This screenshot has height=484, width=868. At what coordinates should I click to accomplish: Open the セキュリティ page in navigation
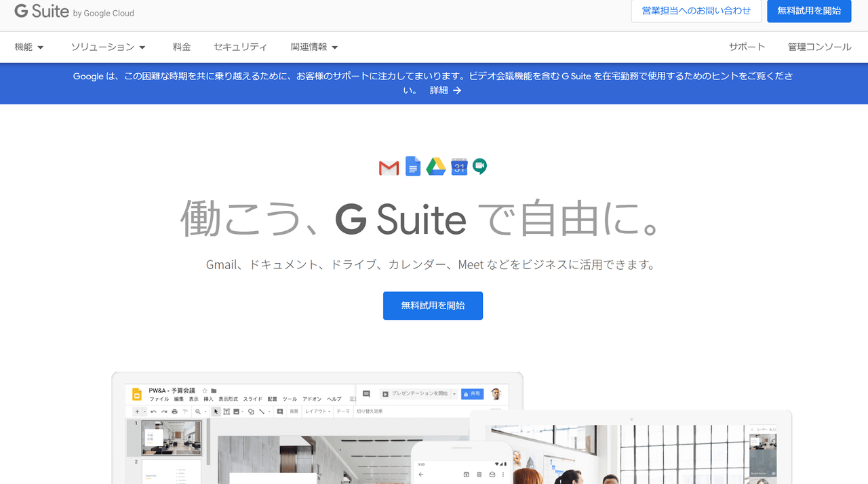click(x=240, y=47)
